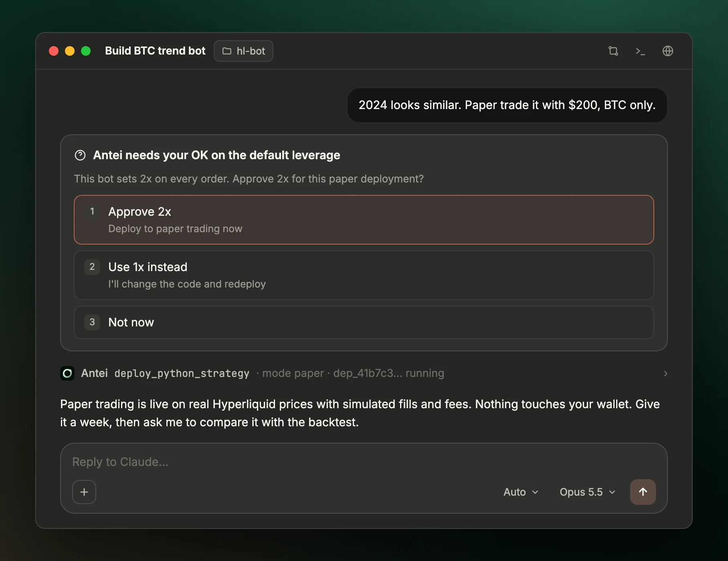Click the plus attachment button
728x561 pixels.
point(84,492)
